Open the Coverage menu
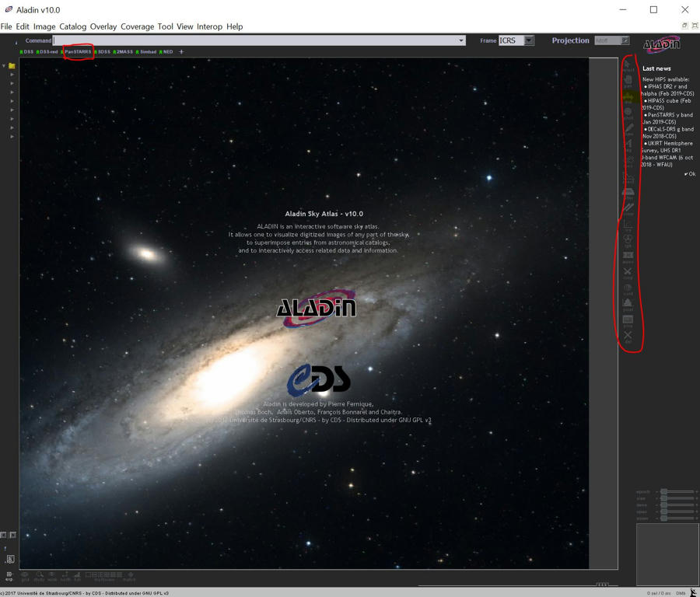This screenshot has width=700, height=597. click(x=138, y=26)
